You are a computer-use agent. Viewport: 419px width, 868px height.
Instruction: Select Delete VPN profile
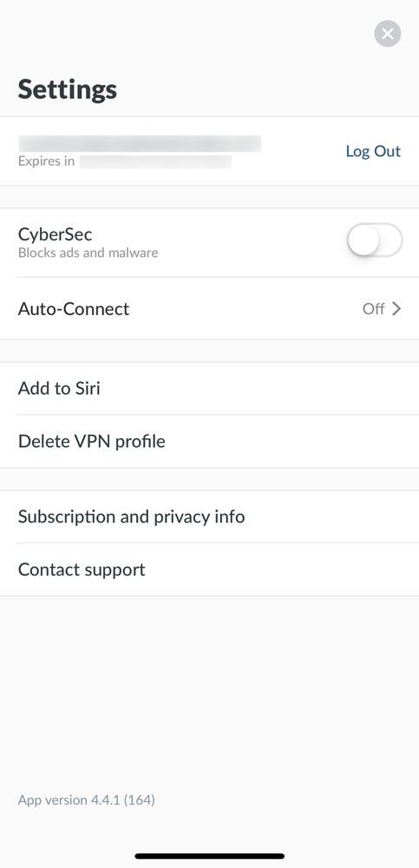coord(209,441)
